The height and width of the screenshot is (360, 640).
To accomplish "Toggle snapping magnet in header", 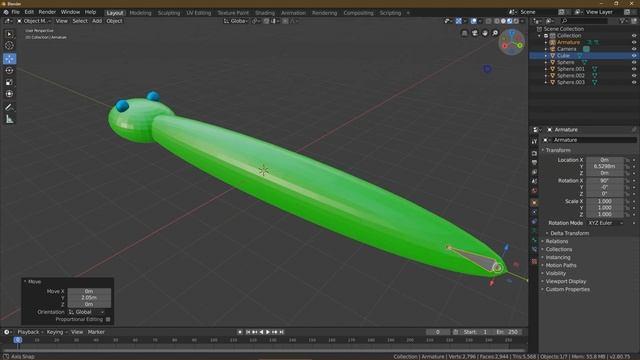I will pos(266,21).
